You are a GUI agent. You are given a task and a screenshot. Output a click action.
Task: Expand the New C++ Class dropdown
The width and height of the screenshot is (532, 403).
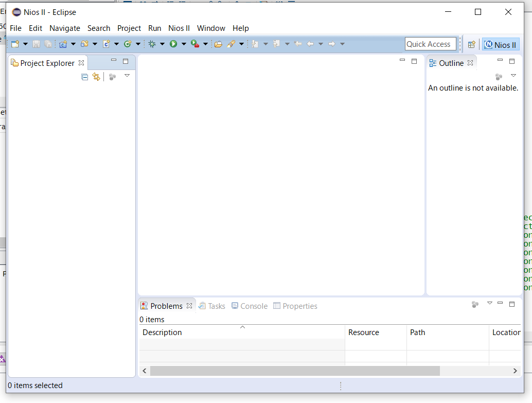point(138,44)
